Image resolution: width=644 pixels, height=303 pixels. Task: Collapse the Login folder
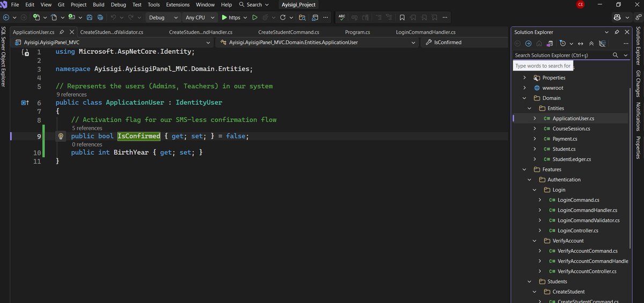click(535, 190)
